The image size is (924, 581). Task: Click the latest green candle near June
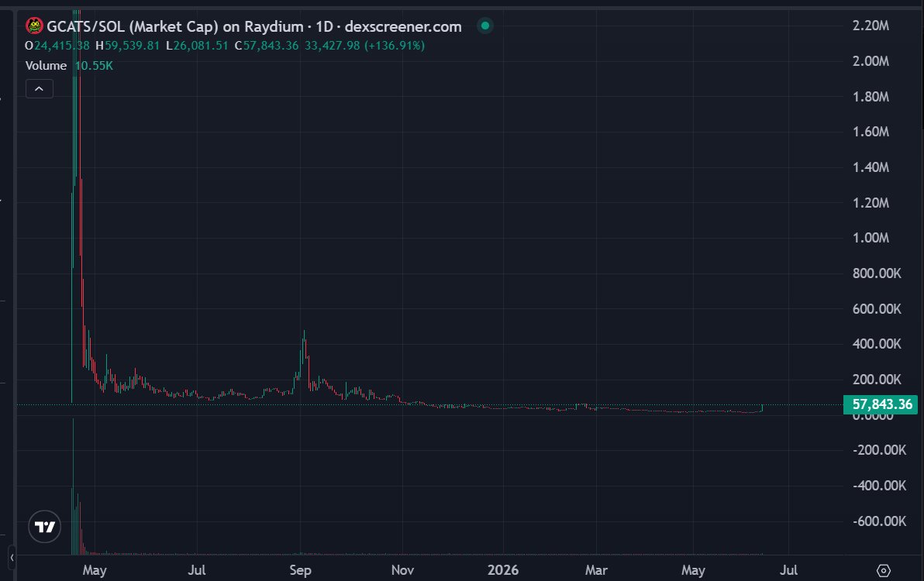(762, 408)
